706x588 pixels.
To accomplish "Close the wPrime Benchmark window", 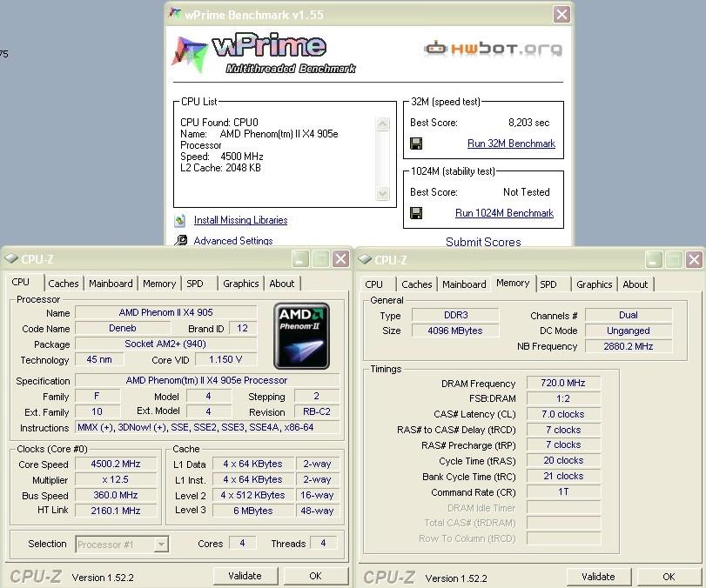I will pyautogui.click(x=561, y=15).
